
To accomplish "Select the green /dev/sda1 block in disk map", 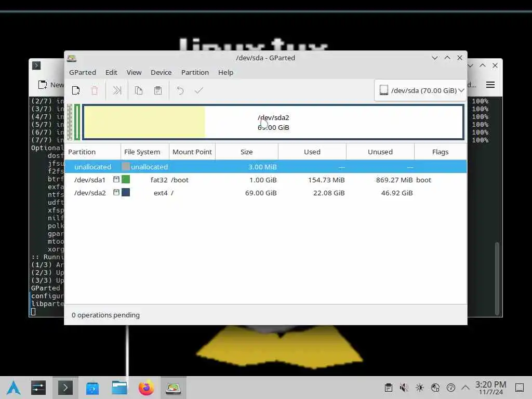I will 77,122.
